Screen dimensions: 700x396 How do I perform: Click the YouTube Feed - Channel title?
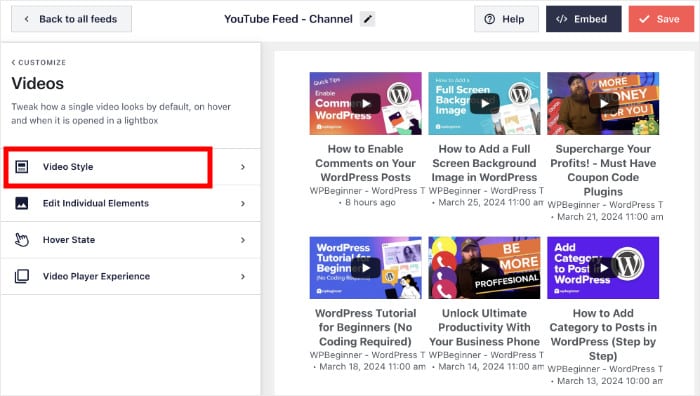pos(288,19)
